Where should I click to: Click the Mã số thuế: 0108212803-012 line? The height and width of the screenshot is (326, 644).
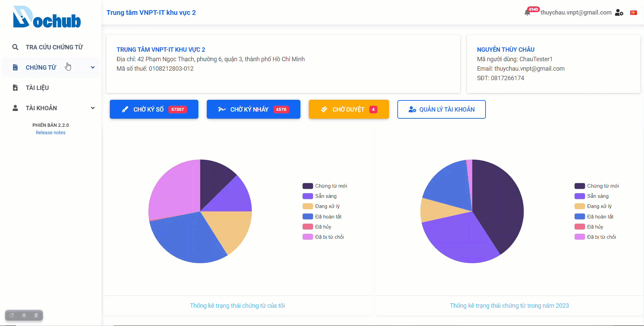click(155, 69)
